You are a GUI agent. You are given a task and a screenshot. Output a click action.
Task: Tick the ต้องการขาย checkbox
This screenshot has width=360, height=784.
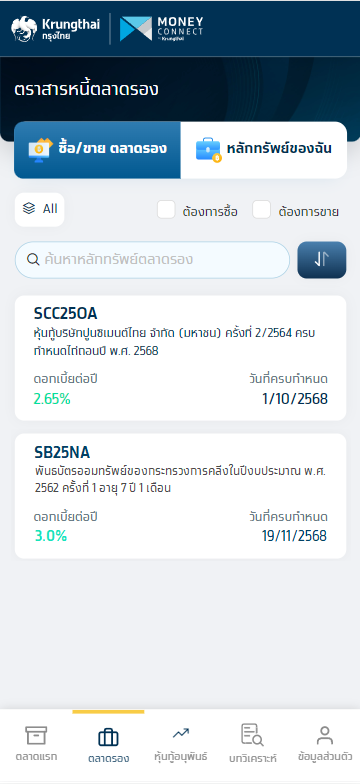pyautogui.click(x=262, y=210)
